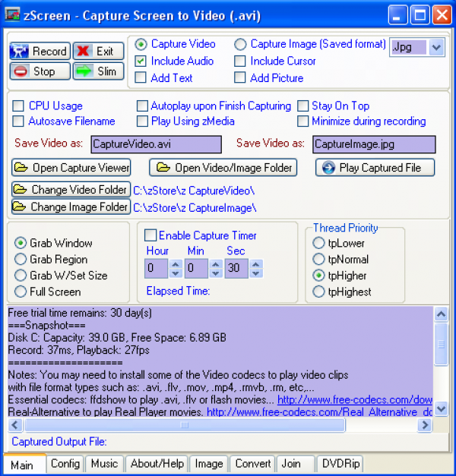The image size is (456, 476).
Task: Check the Add Picture option
Action: (240, 77)
